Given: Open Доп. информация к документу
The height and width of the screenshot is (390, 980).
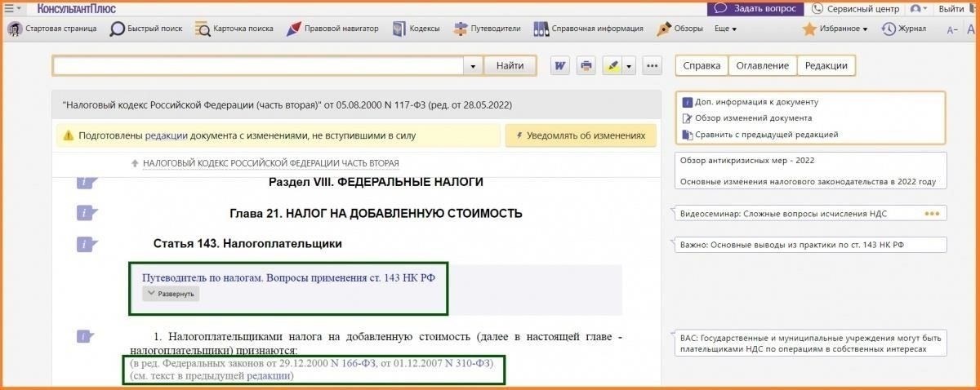Looking at the screenshot, I should point(751,102).
